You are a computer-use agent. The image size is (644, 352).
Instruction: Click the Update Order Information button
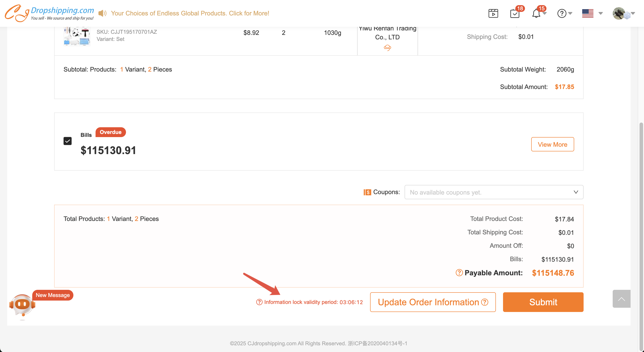[433, 302]
